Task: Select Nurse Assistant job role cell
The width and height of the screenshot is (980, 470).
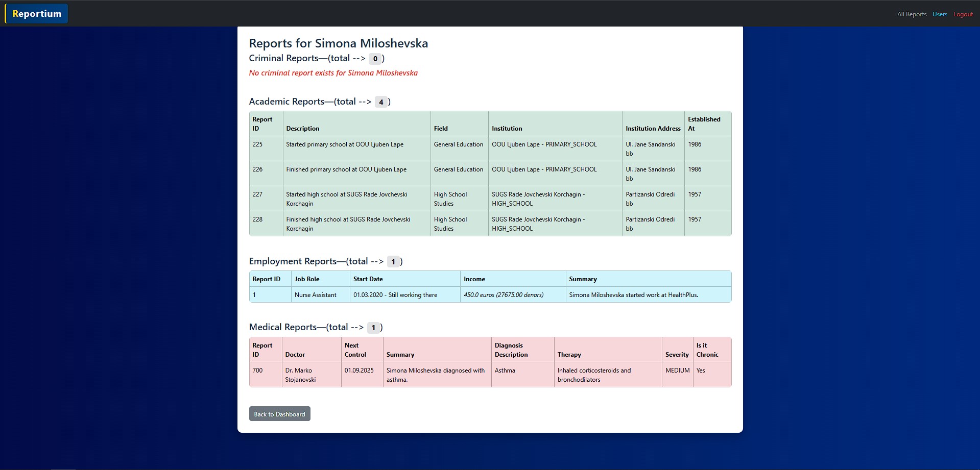Action: coord(320,294)
